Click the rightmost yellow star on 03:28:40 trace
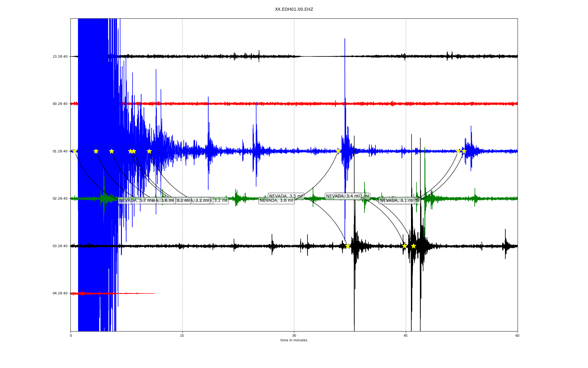 pos(413,246)
